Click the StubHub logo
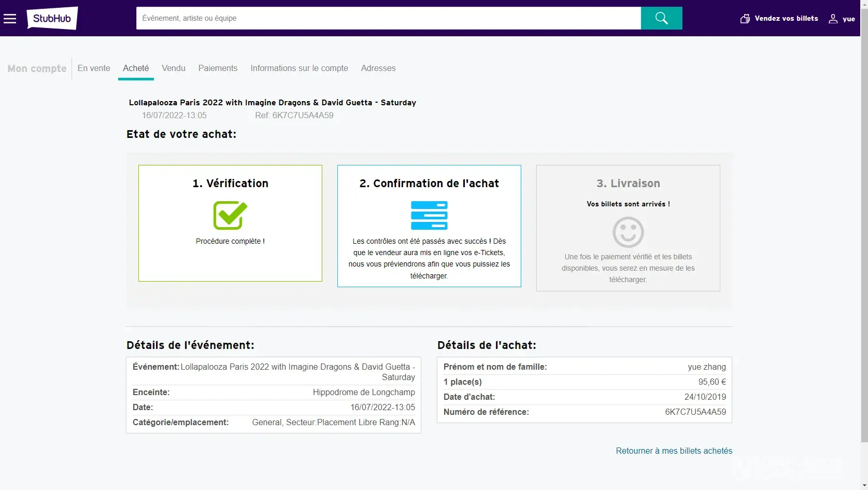Screen dimensions: 868x490 click(x=52, y=18)
